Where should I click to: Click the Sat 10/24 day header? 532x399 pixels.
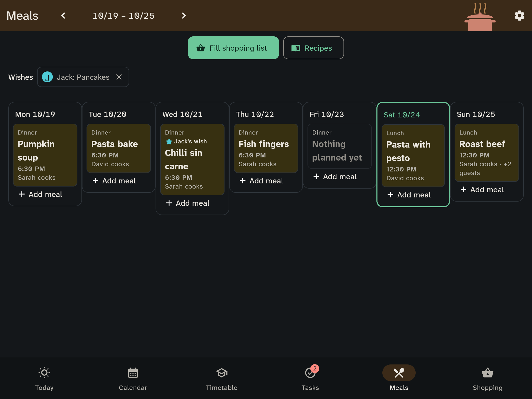click(402, 115)
